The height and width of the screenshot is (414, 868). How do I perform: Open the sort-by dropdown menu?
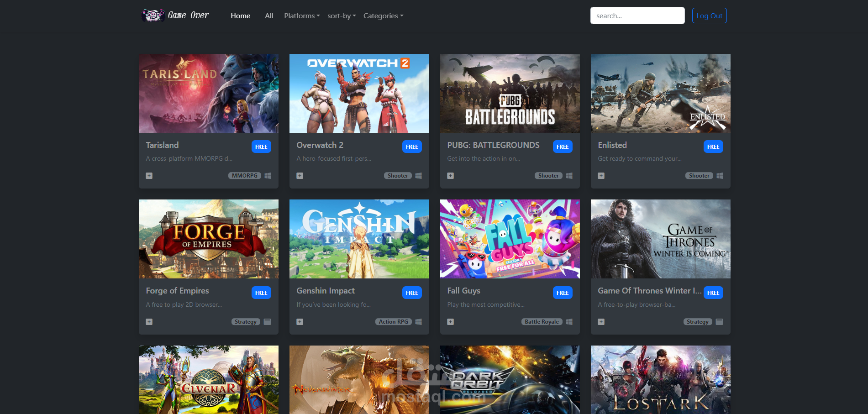click(342, 16)
